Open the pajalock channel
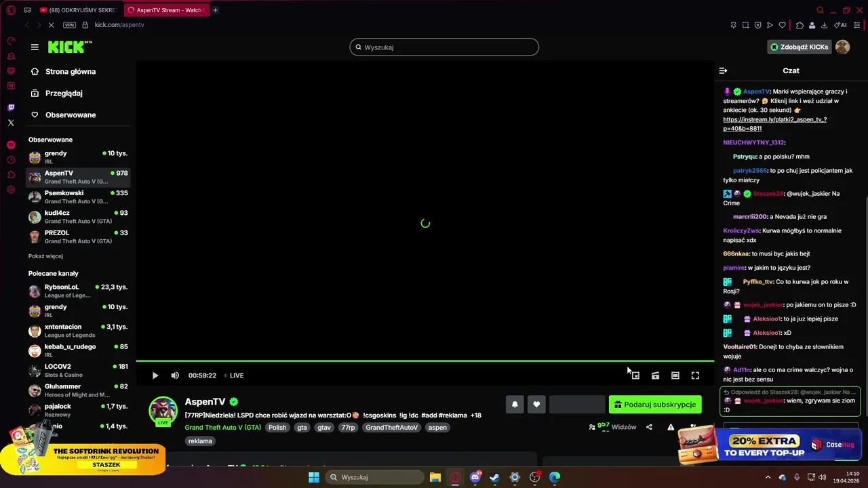Viewport: 868px width, 488px height. click(x=78, y=410)
